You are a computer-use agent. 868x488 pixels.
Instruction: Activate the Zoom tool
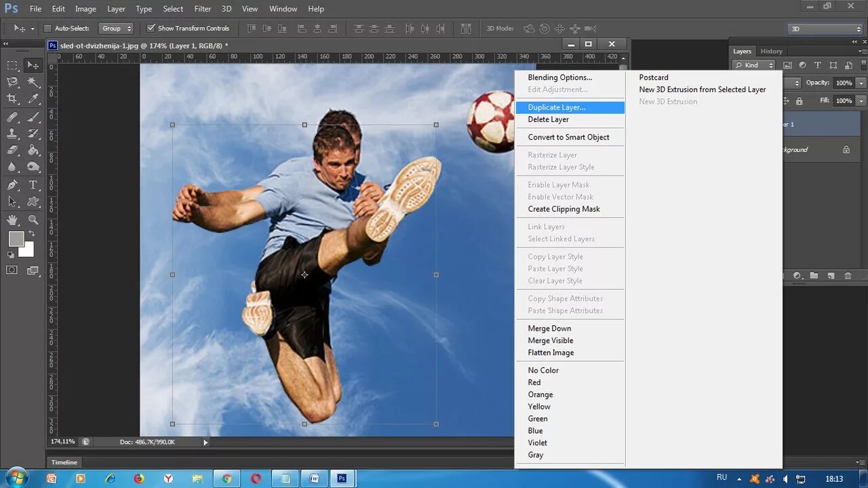click(33, 220)
